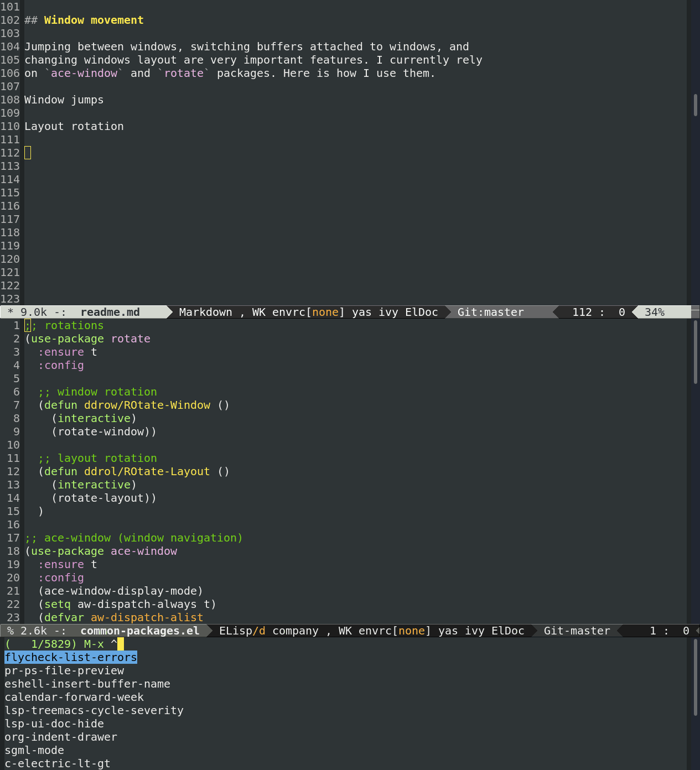Click use-package ace-window line
The width and height of the screenshot is (700, 770).
101,551
